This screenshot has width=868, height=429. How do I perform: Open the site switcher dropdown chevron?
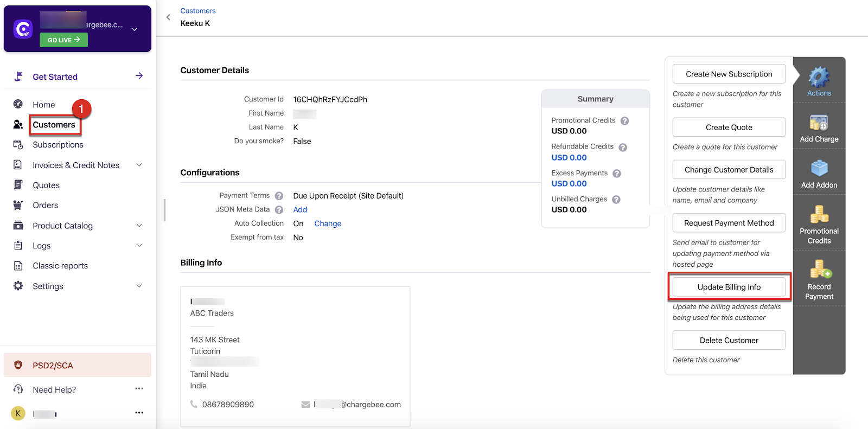135,29
